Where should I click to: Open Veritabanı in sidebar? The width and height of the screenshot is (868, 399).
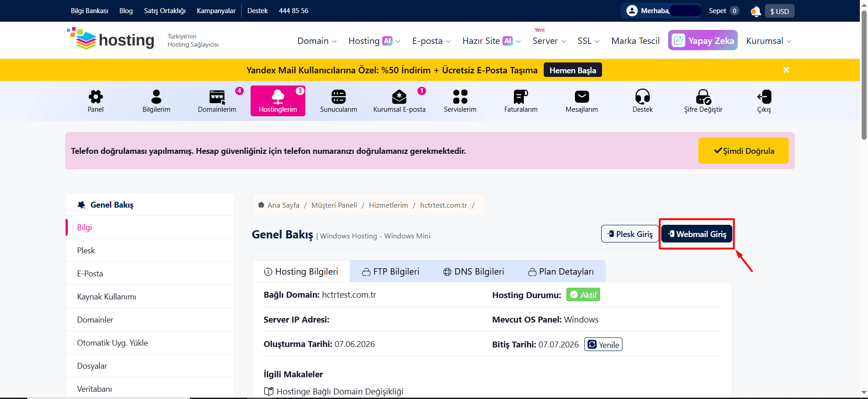pos(150,388)
